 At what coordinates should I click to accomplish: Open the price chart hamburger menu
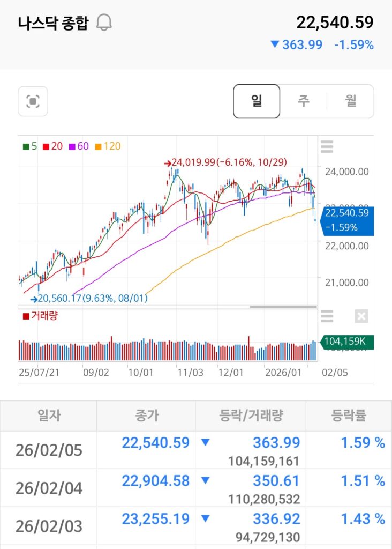click(x=327, y=146)
